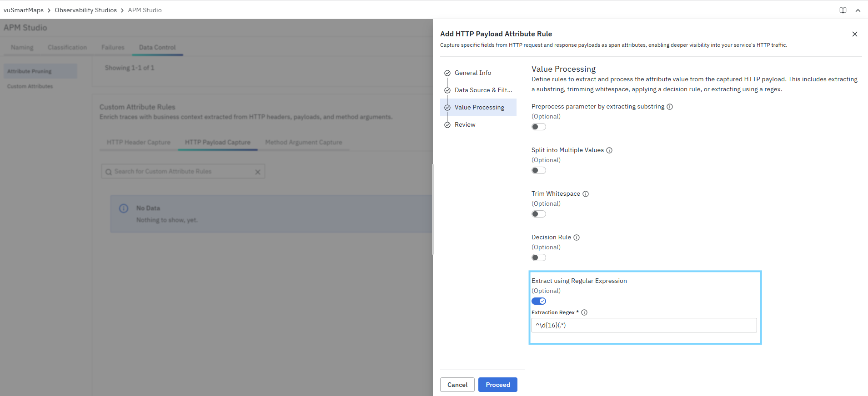Click the APM Studio breadcrumb
This screenshot has height=396, width=868.
[145, 10]
